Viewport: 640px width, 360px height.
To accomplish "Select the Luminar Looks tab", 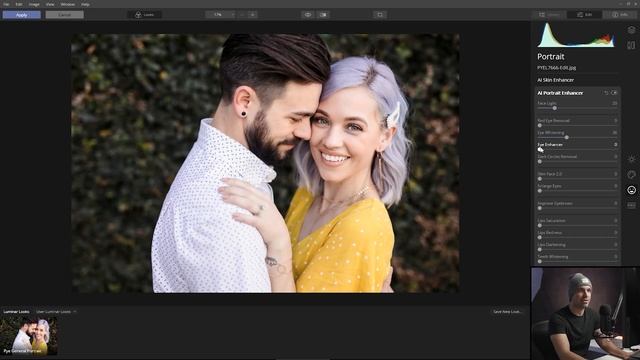I will (16, 312).
